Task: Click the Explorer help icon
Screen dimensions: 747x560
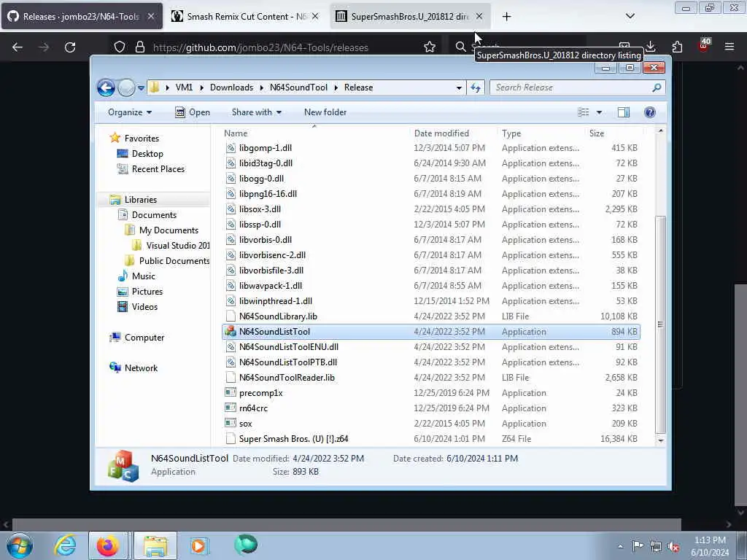Action: pos(649,112)
